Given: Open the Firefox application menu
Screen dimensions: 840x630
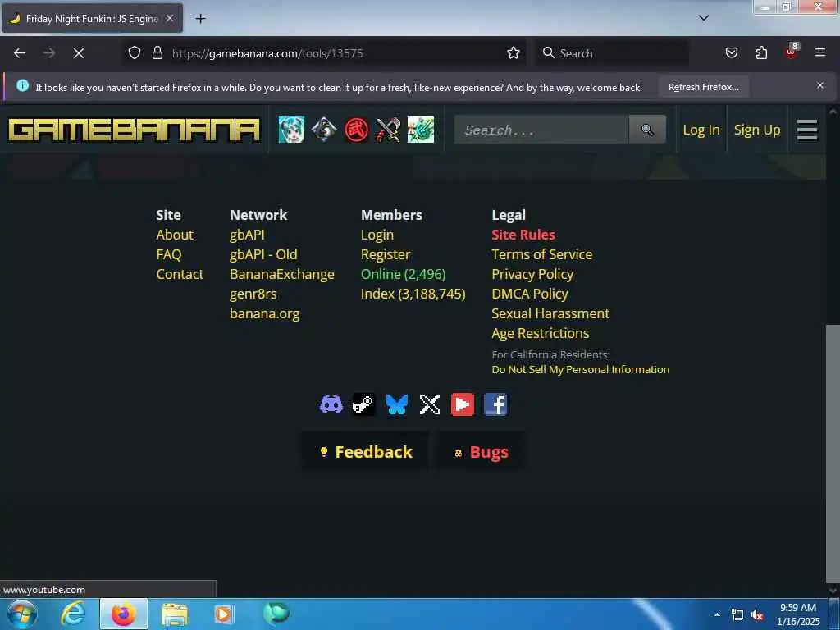Looking at the screenshot, I should click(820, 52).
